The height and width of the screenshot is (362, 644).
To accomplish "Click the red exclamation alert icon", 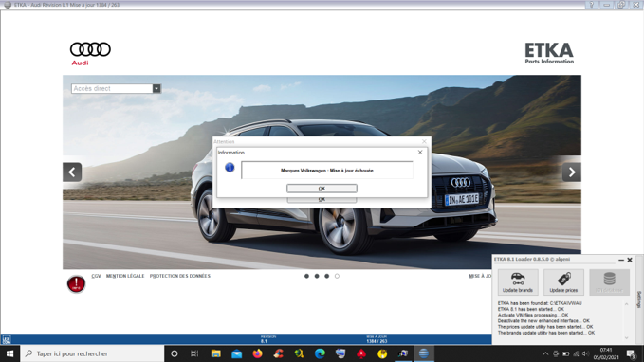I will [x=76, y=283].
